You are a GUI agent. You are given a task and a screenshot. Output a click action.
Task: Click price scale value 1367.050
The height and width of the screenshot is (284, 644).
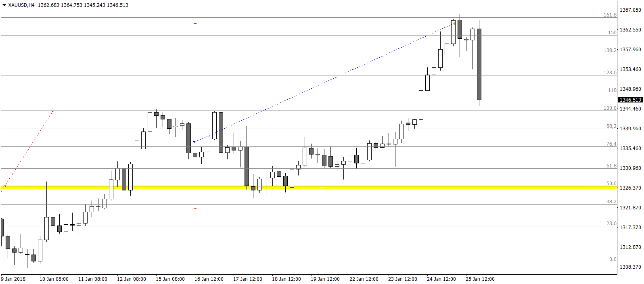tap(630, 10)
